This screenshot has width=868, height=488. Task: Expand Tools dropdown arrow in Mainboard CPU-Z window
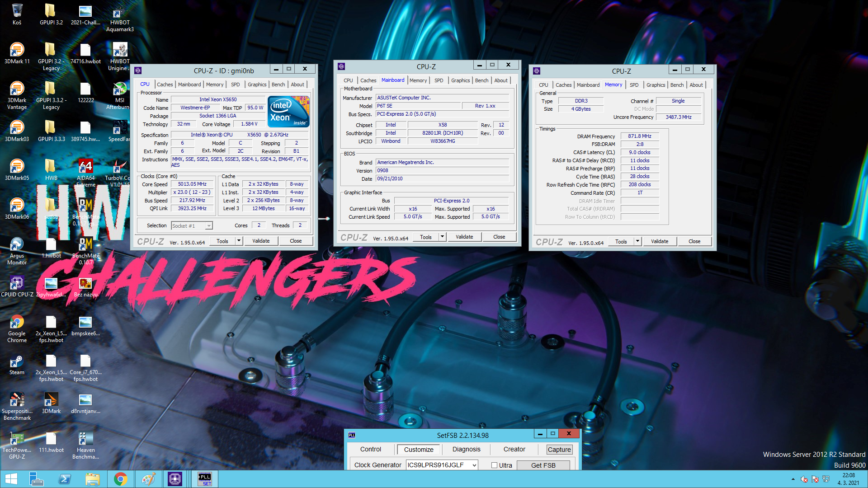[x=442, y=237]
